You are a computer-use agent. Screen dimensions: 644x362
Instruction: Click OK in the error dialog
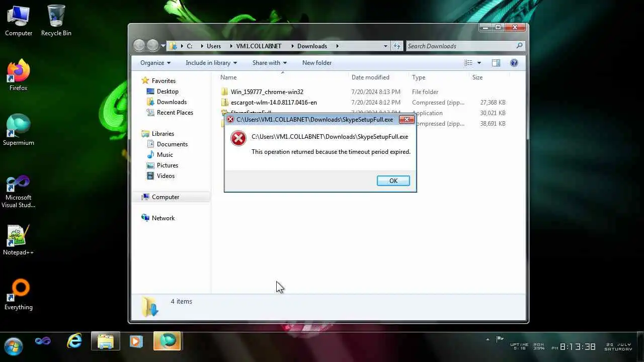click(393, 181)
